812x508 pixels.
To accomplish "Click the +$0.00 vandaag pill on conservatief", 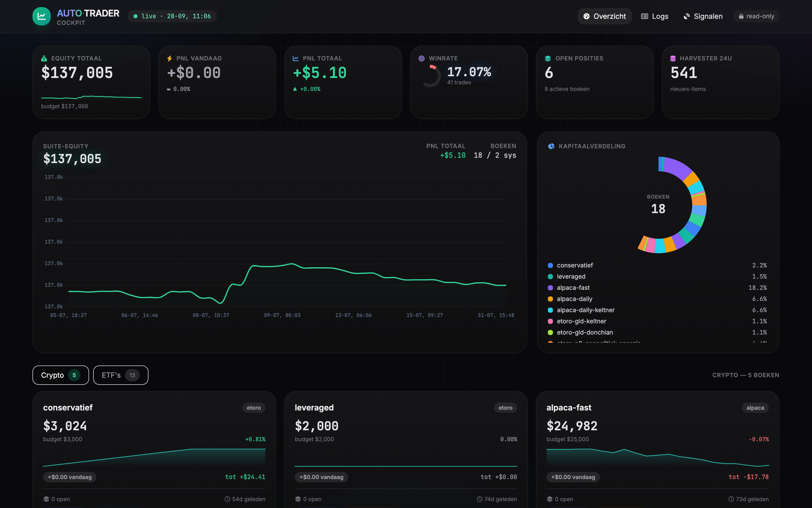I will point(70,477).
